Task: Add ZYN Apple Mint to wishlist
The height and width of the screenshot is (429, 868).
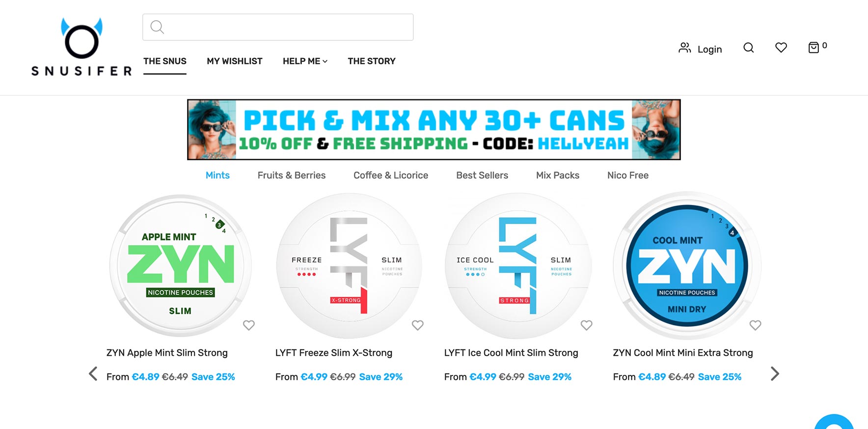Action: [x=249, y=325]
